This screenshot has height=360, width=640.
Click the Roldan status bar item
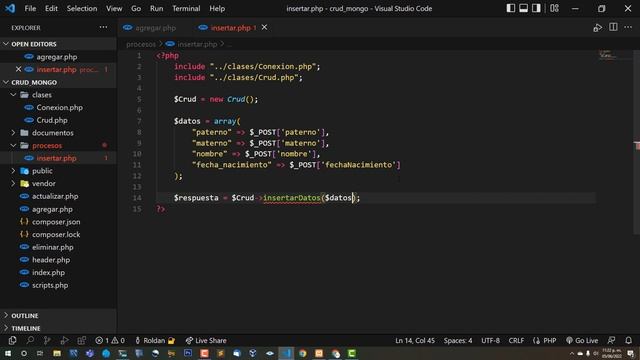coord(155,340)
